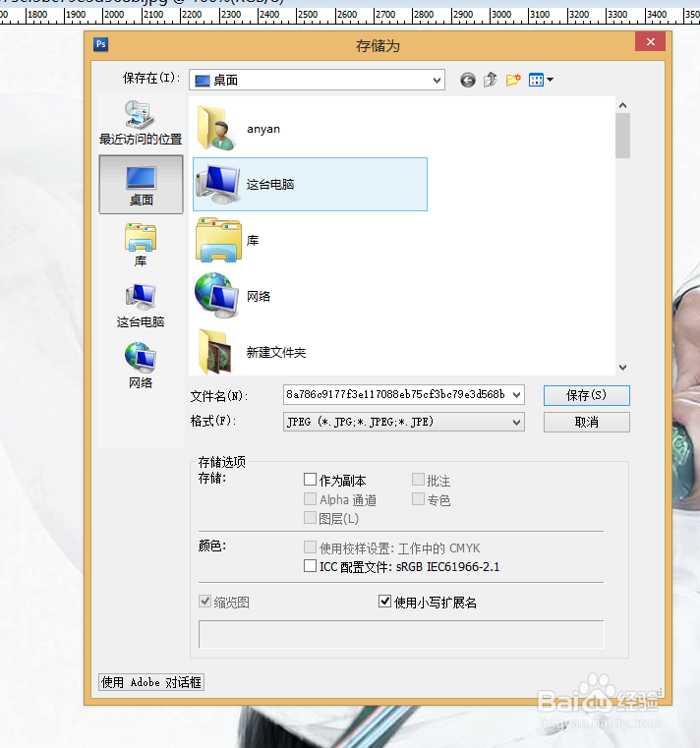Select 桌面 in the places sidebar

[x=141, y=185]
